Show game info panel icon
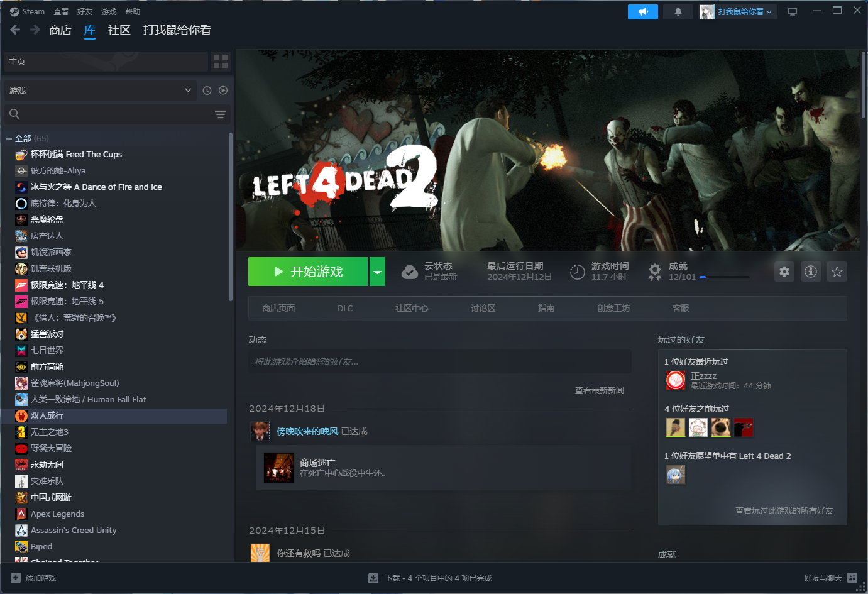This screenshot has height=594, width=868. 811,272
